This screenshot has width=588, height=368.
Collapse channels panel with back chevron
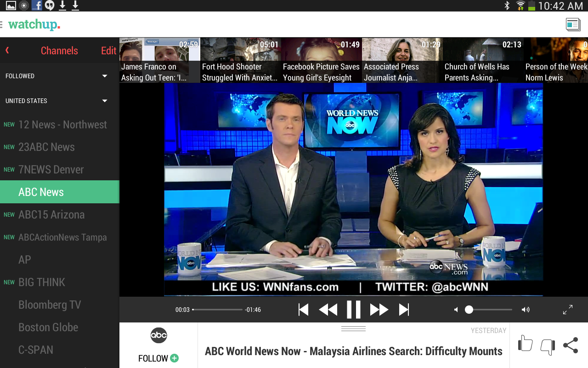[x=7, y=51]
